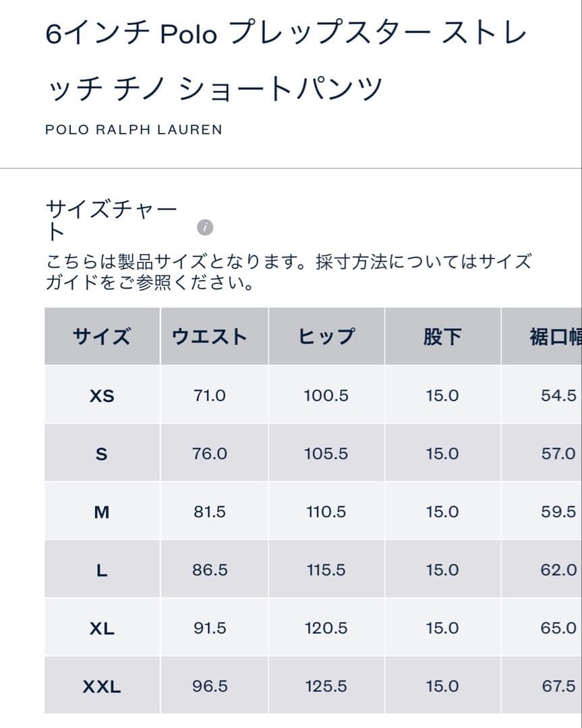The width and height of the screenshot is (582, 728).
Task: Click the POLO RALPH LAUREN brand name
Action: (x=134, y=129)
